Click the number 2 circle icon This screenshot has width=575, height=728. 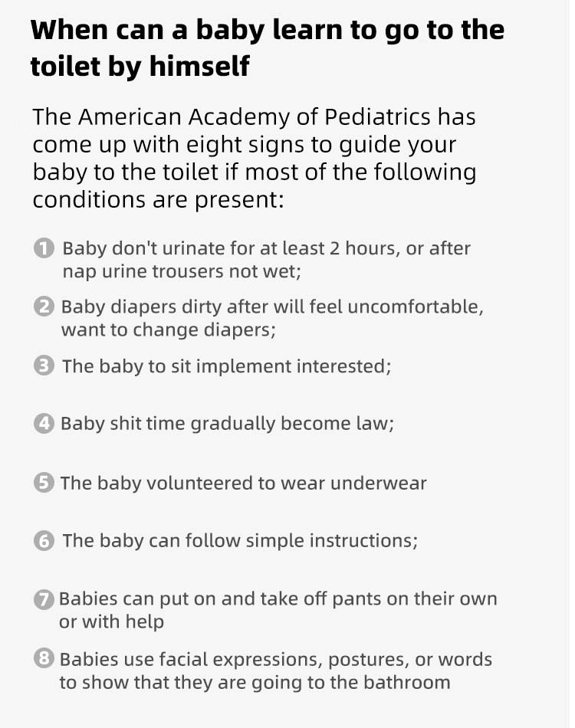coord(44,307)
